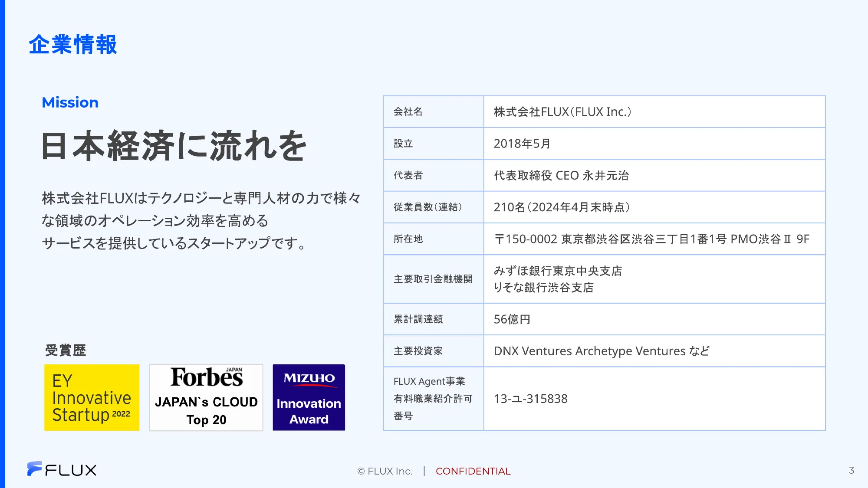868x488 pixels.
Task: Click the 受賞歴 label
Action: (x=66, y=350)
